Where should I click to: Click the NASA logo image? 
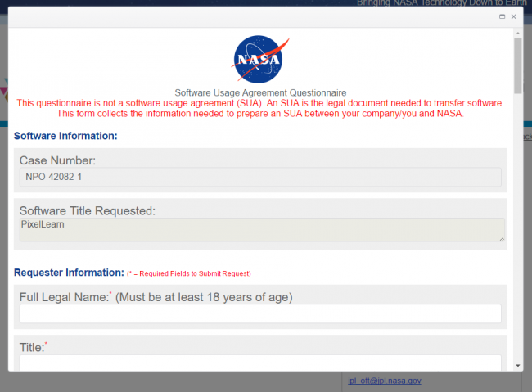pyautogui.click(x=260, y=59)
